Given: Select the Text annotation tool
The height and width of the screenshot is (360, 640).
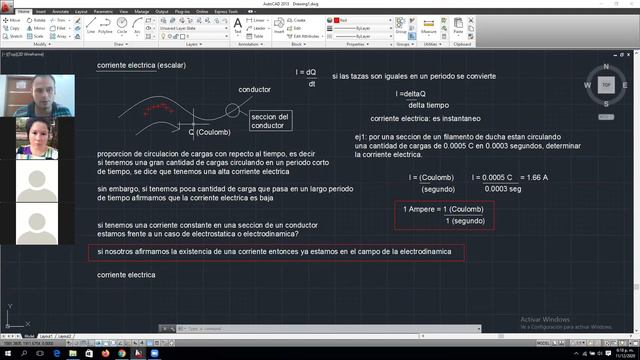Looking at the screenshot, I should (238, 26).
